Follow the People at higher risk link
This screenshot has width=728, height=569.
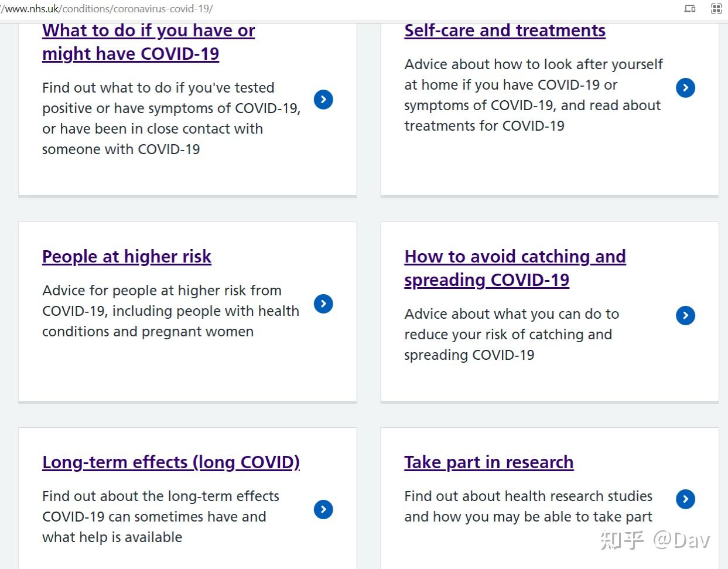pyautogui.click(x=127, y=257)
